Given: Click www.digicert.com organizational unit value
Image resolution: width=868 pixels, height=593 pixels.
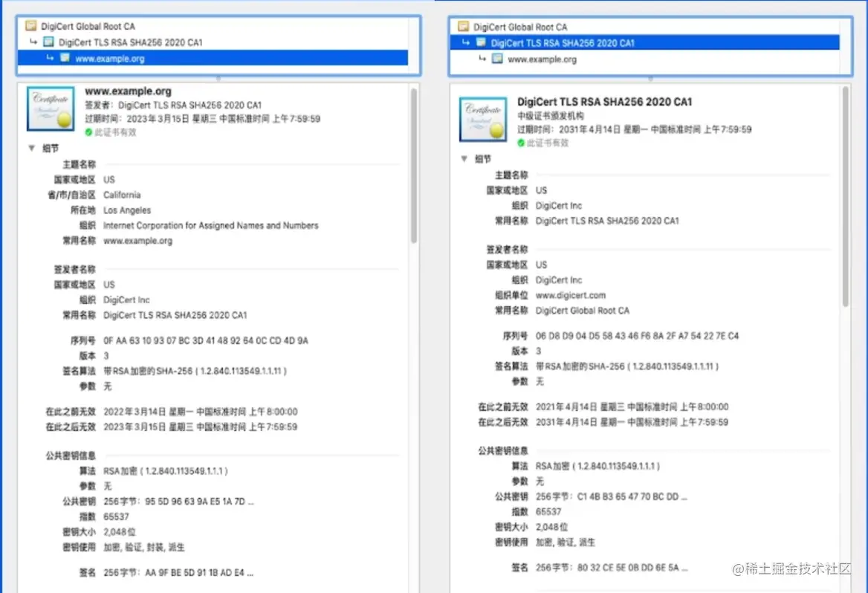Looking at the screenshot, I should coord(570,295).
